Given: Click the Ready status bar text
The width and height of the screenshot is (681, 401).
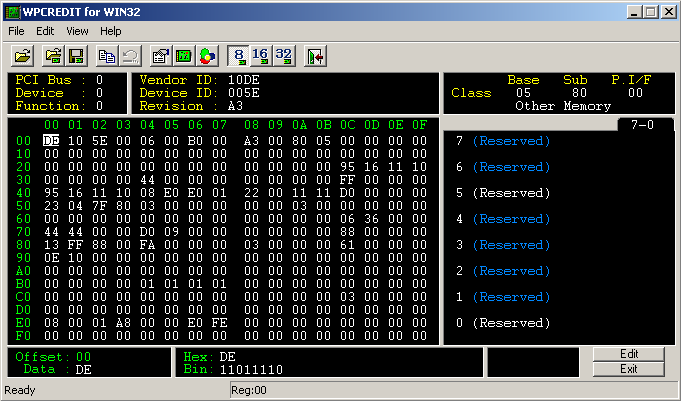Looking at the screenshot, I should click(x=20, y=390).
